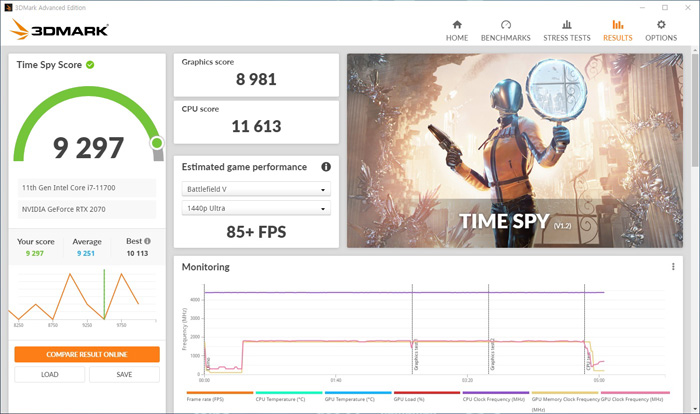Click the estimated game performance info icon
700x414 pixels.
tap(326, 167)
